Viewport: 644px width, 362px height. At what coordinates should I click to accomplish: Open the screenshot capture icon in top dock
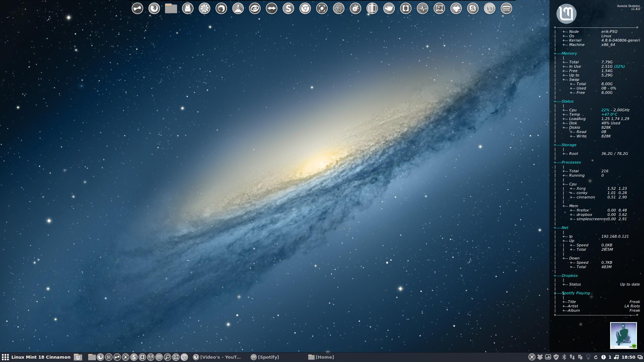click(322, 8)
